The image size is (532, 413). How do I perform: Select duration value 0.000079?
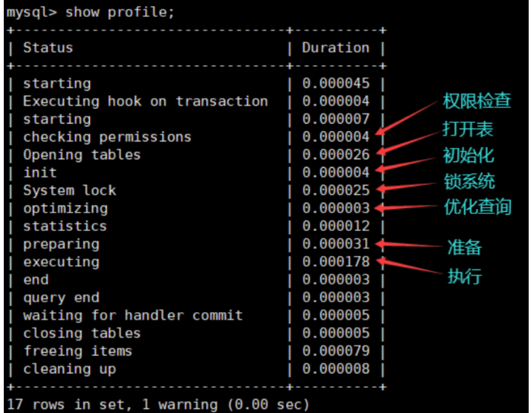(336, 351)
